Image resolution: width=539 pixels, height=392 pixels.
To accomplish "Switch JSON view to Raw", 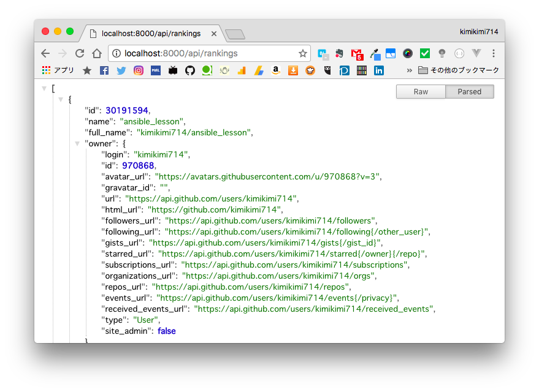I will (421, 92).
